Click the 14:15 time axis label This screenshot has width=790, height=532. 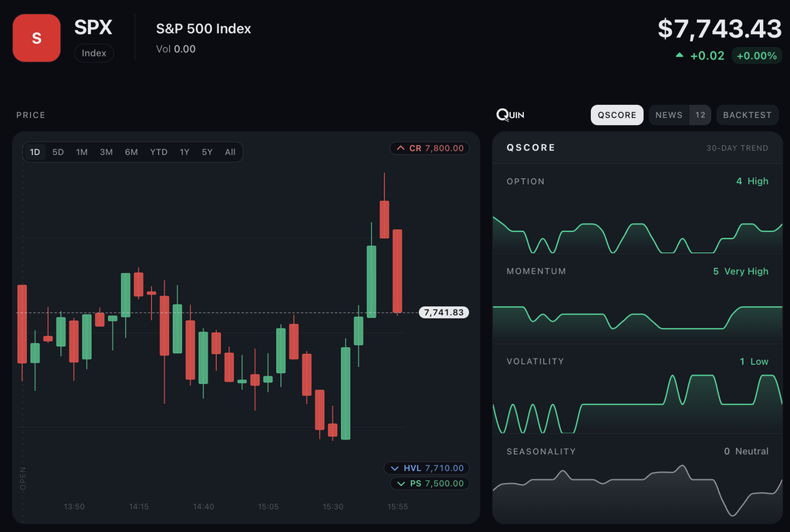pos(139,507)
